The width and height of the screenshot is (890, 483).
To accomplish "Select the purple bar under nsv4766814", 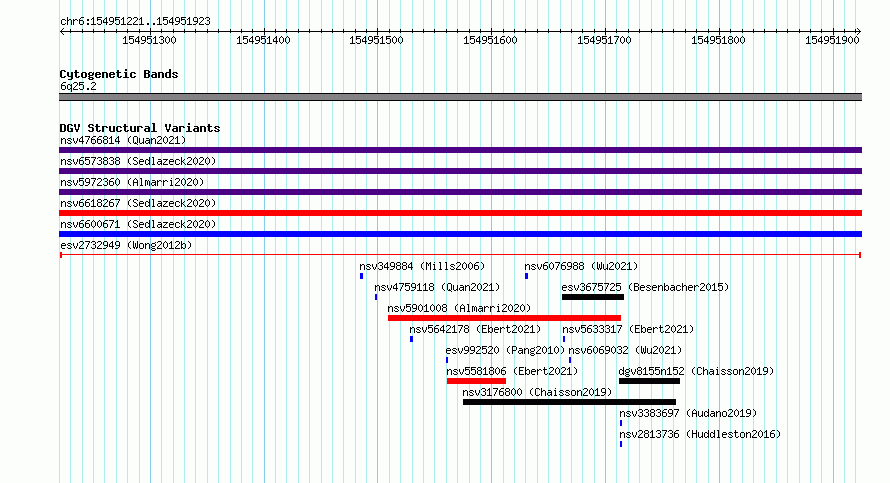I will pyautogui.click(x=460, y=150).
